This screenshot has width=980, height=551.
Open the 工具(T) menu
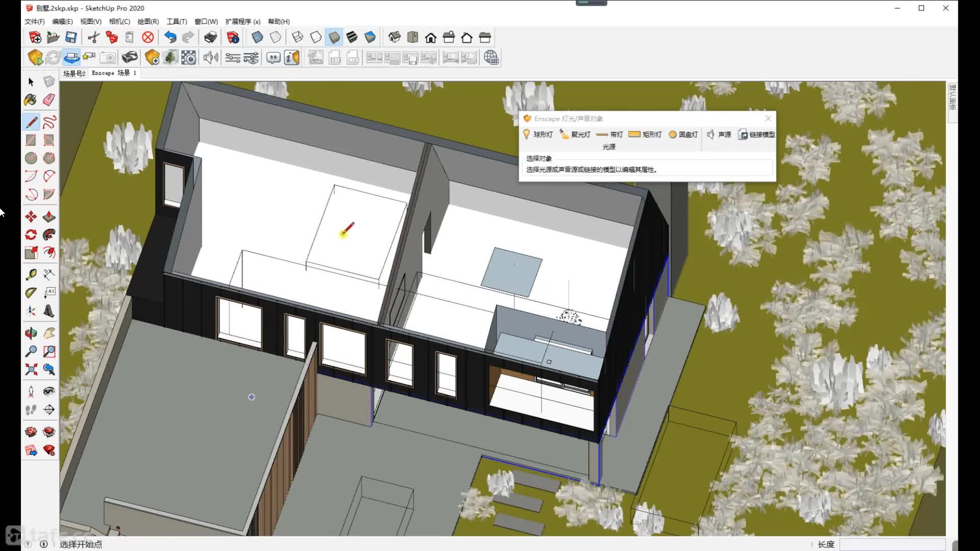point(177,21)
